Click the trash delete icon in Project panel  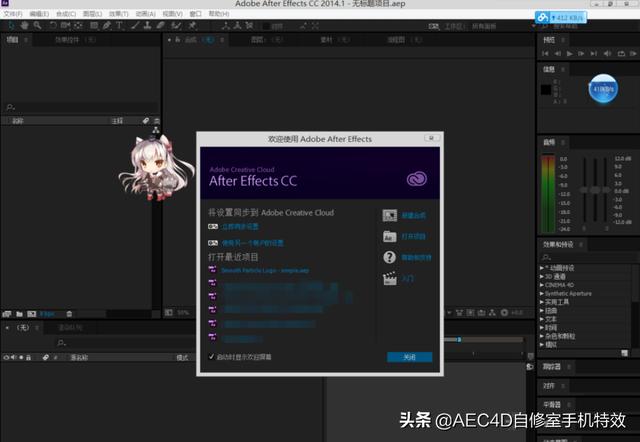click(69, 314)
